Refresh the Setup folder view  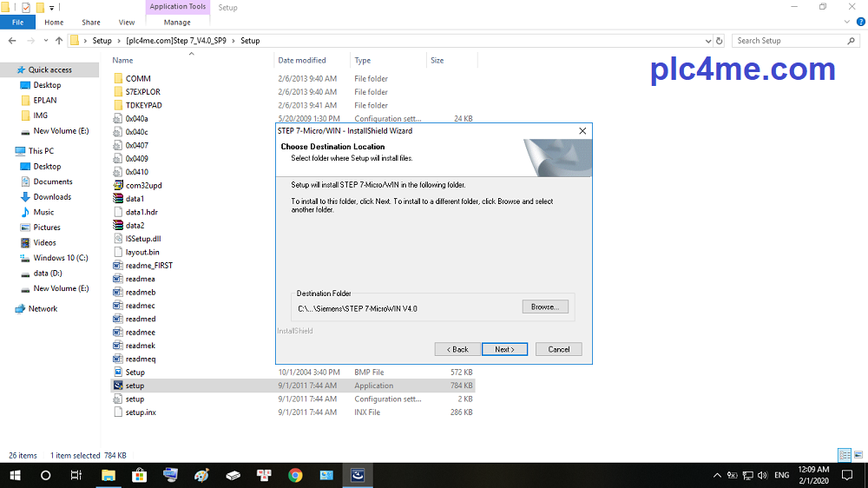720,41
